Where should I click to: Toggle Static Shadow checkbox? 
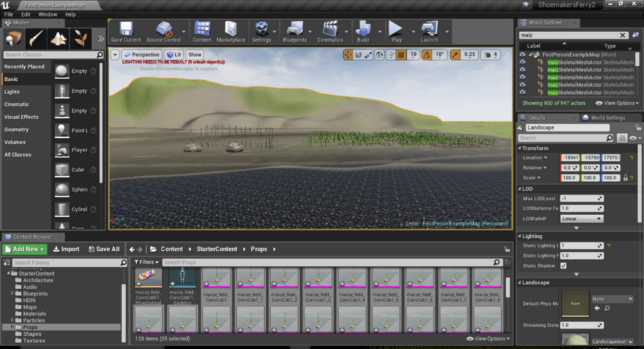(x=563, y=266)
